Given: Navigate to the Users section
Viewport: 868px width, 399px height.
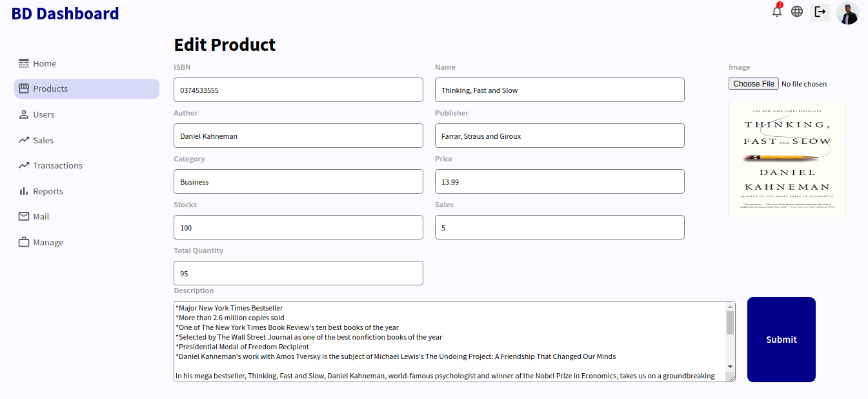Looking at the screenshot, I should (45, 114).
